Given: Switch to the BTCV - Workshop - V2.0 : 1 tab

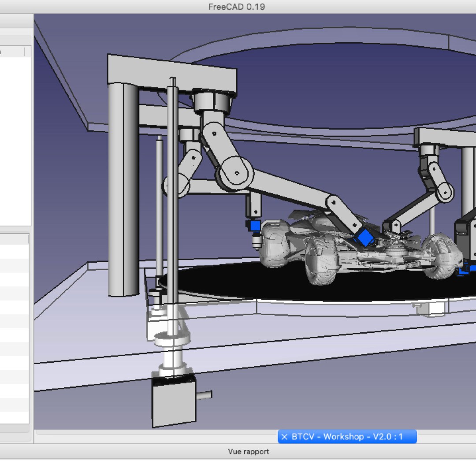Looking at the screenshot, I should [x=347, y=437].
